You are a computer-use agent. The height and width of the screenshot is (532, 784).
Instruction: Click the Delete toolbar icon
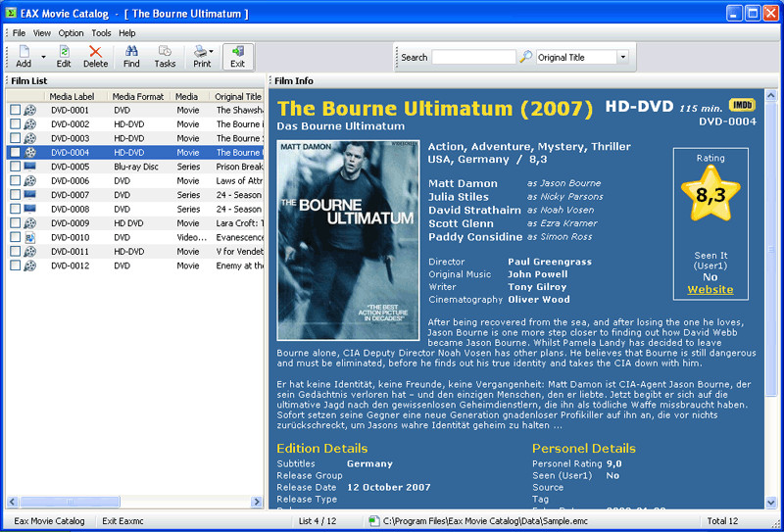point(95,57)
